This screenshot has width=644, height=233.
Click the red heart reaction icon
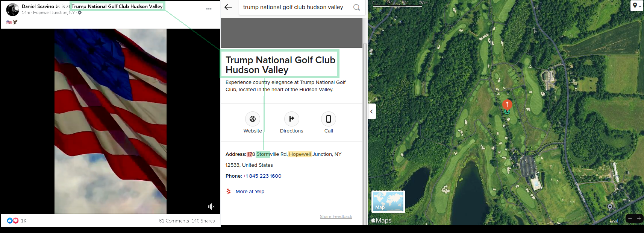(x=16, y=221)
